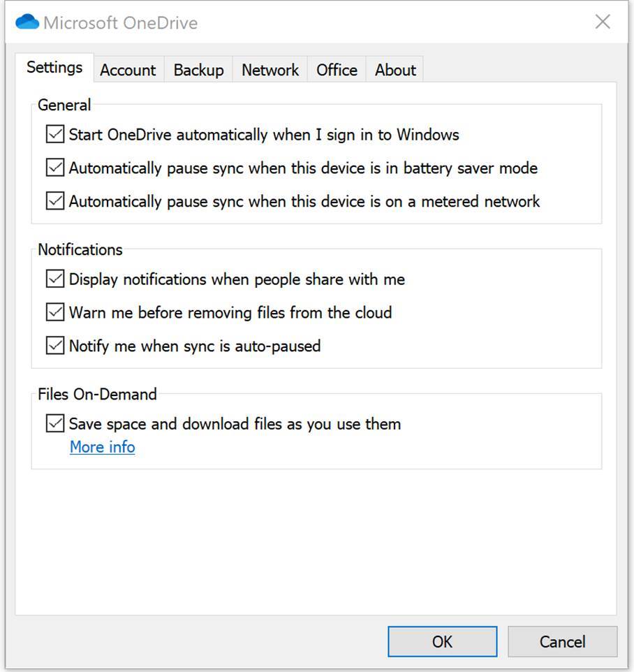Image resolution: width=634 pixels, height=672 pixels.
Task: Uncheck Notify me when sync is auto-paused
Action: click(55, 346)
